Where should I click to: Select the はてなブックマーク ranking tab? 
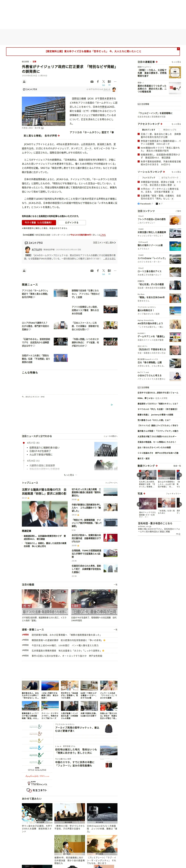point(170,177)
